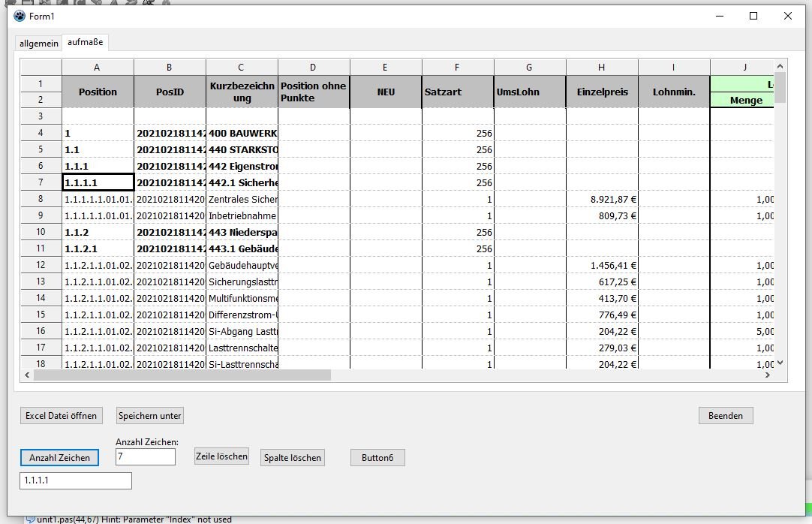
Task: Select cell 400 BAUWERK
Action: (x=242, y=133)
